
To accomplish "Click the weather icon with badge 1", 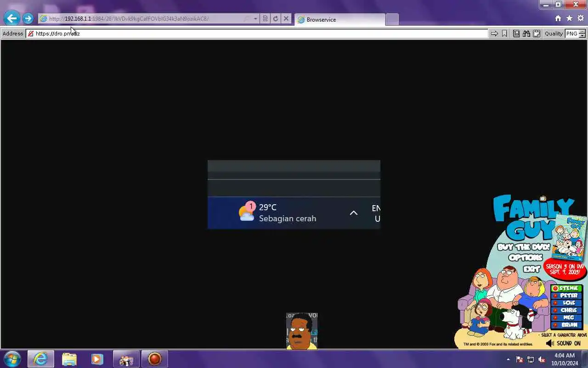I will (247, 212).
